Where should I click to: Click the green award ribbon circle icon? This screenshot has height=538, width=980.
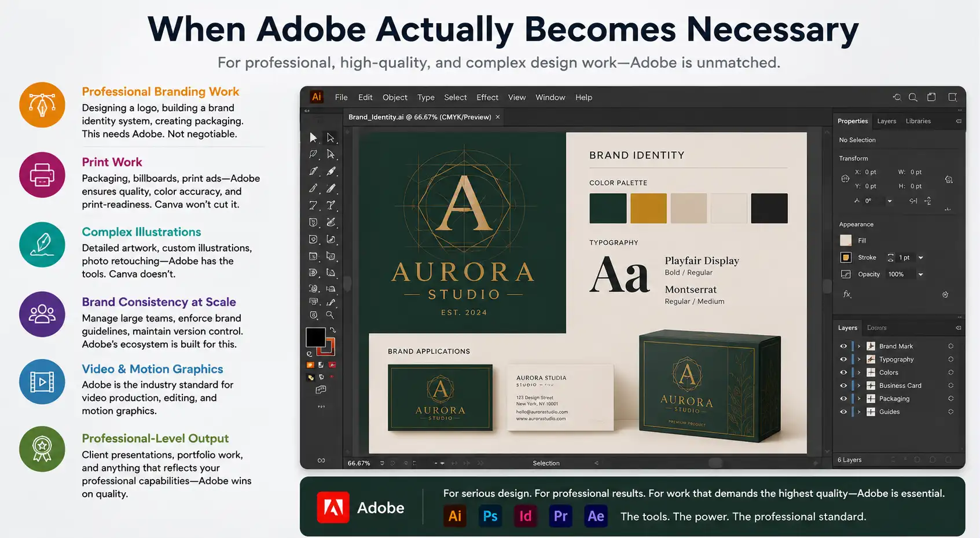click(42, 449)
